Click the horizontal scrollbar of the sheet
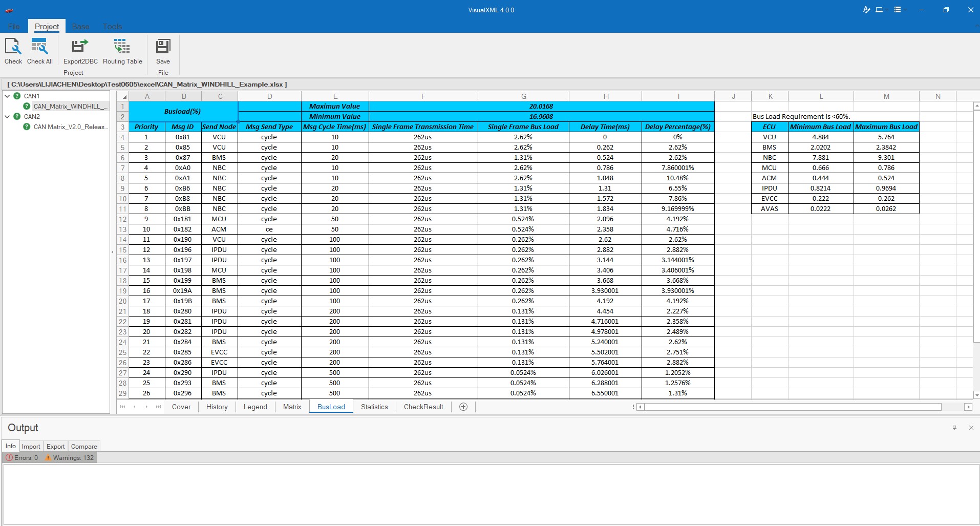 pyautogui.click(x=793, y=407)
